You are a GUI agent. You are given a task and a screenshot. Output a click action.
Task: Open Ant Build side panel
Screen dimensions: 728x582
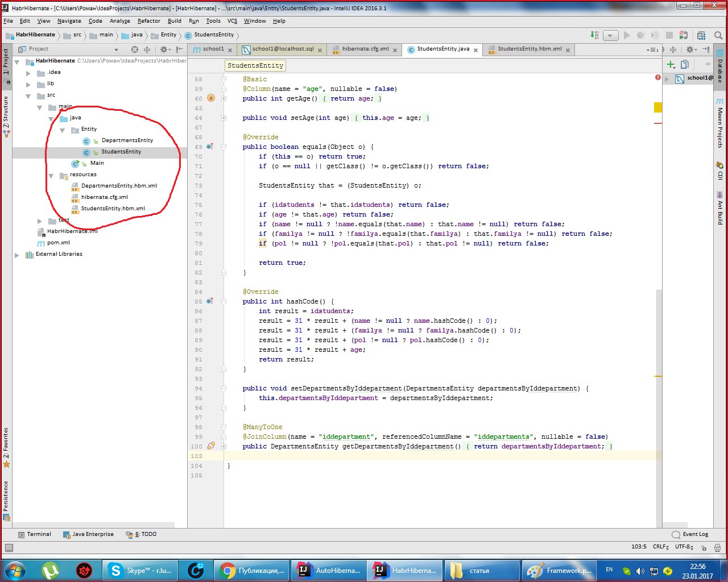coord(720,209)
